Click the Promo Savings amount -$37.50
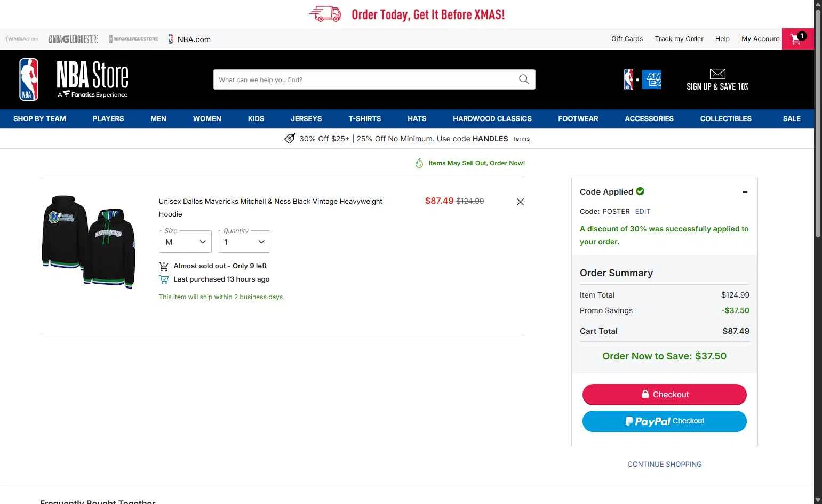The image size is (822, 504). tap(736, 310)
